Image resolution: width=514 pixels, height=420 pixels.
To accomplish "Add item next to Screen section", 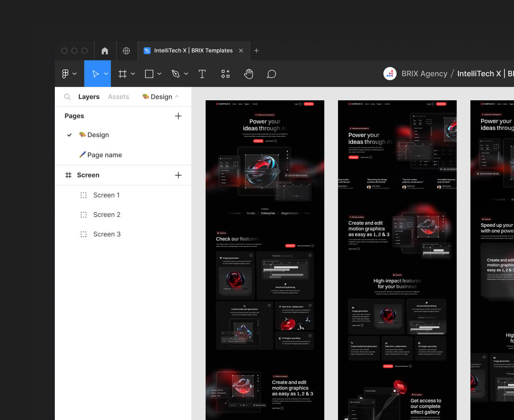I will [178, 175].
